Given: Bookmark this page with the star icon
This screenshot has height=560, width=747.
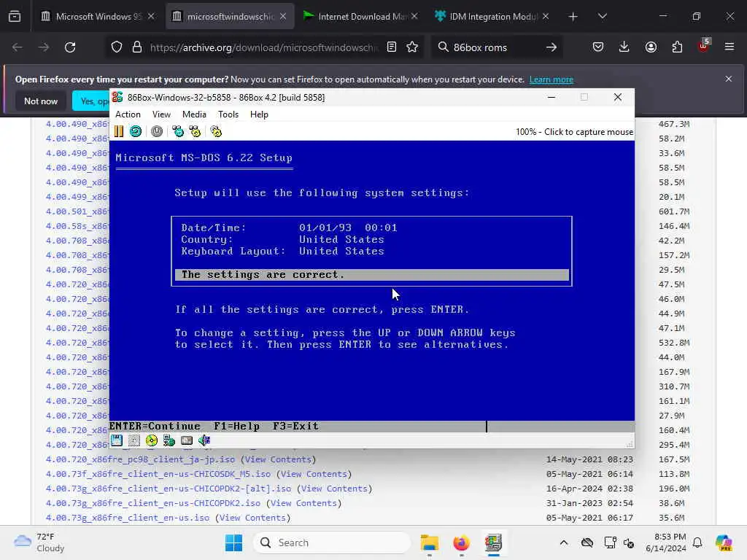Looking at the screenshot, I should click(412, 47).
